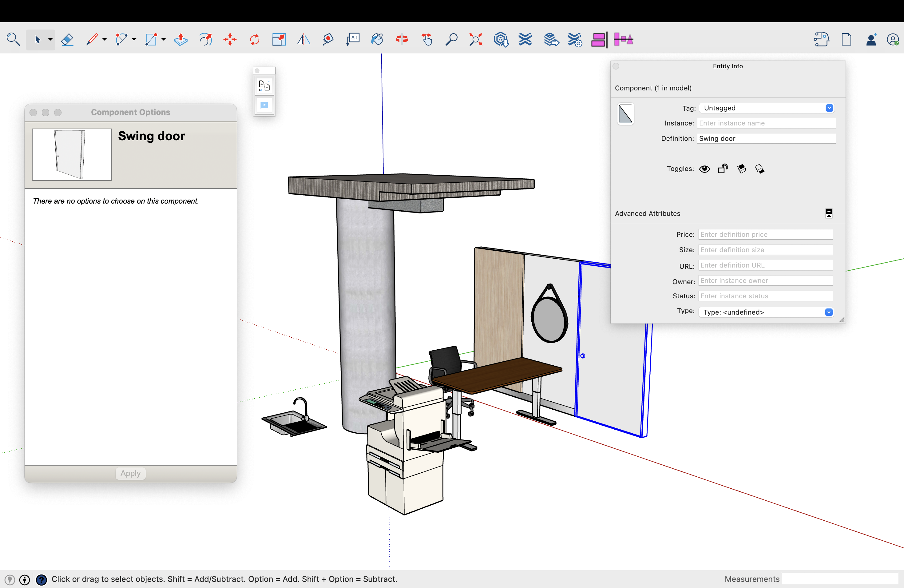Click the Zoom Extents tool
The height and width of the screenshot is (588, 904).
[476, 39]
